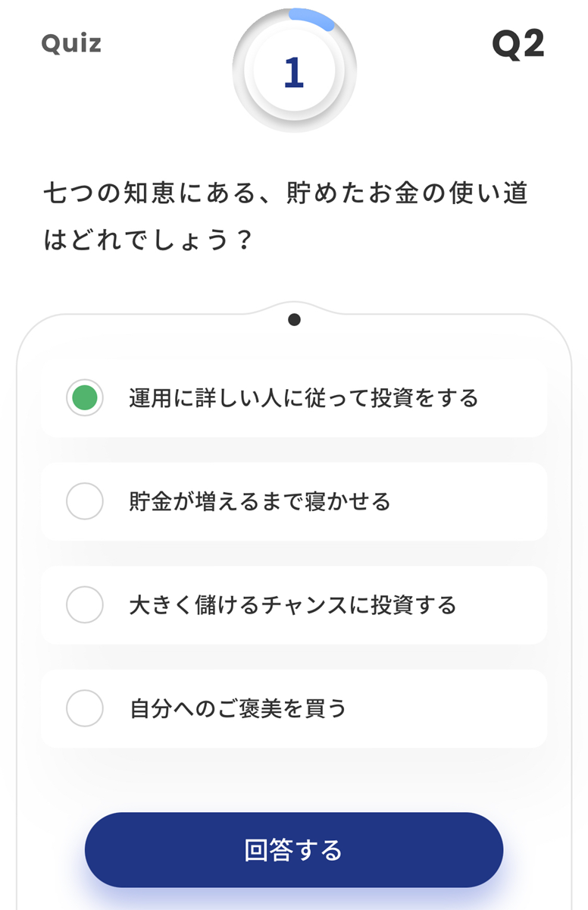Screen dimensions: 588x910
Task: Click the gray outer ring of timer
Action: [244, 99]
